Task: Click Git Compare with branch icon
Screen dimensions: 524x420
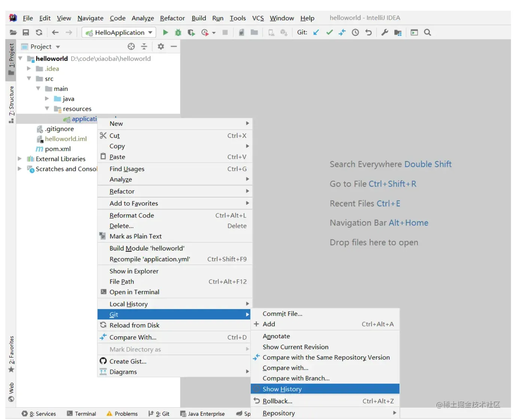Action: (x=342, y=33)
